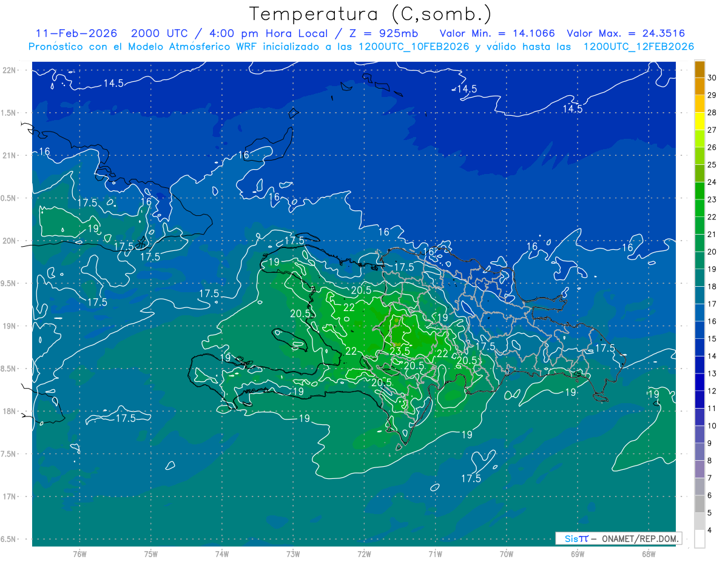Click the '70W' longitude axis label
This screenshot has width=728, height=562.
tap(507, 554)
